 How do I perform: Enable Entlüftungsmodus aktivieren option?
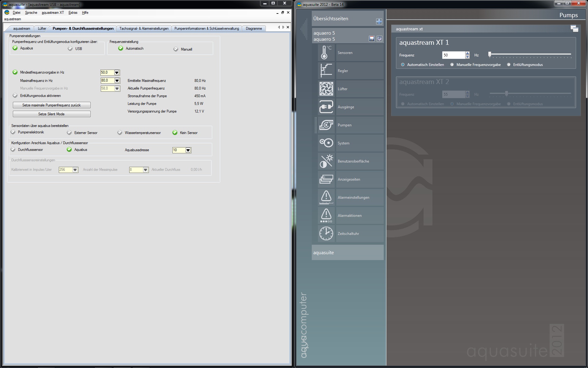15,96
